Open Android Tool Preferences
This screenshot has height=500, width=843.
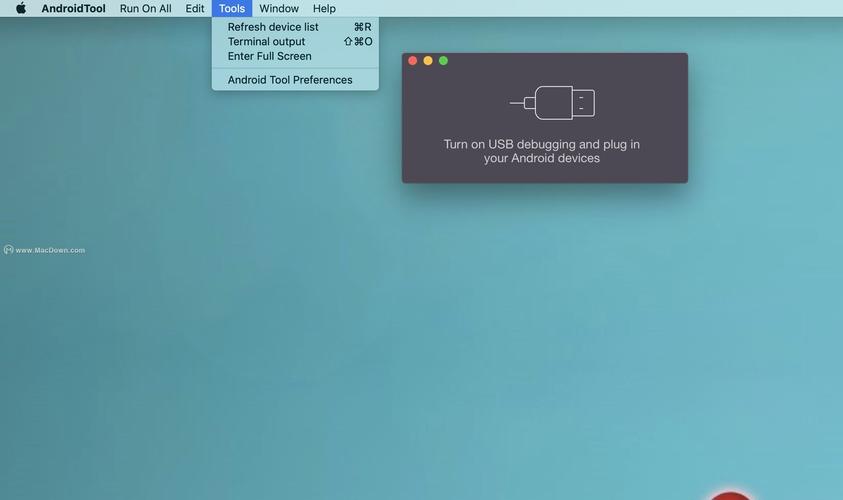coord(295,80)
